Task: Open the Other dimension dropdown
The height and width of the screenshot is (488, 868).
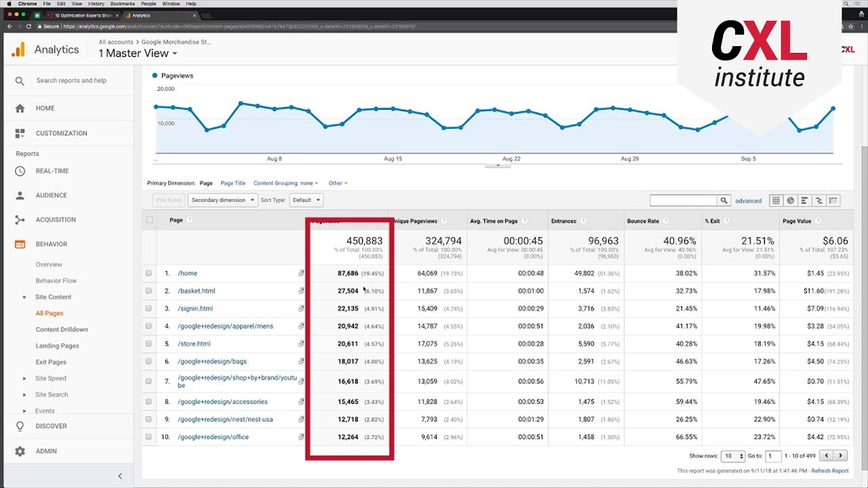Action: [338, 183]
